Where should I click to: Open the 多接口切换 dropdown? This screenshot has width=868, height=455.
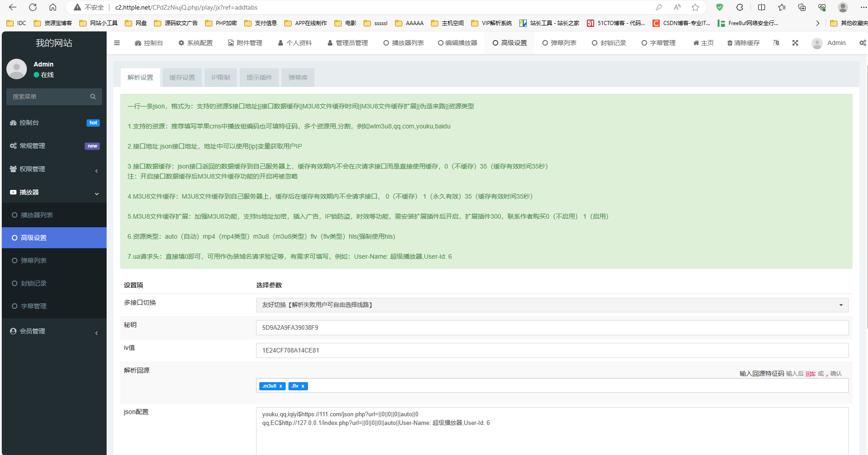coord(552,305)
